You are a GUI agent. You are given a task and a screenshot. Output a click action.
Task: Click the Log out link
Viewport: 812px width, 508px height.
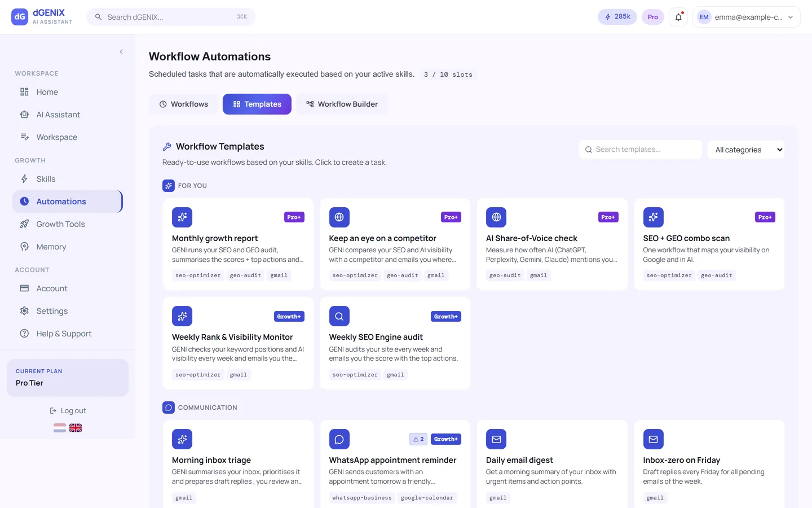[x=68, y=411]
